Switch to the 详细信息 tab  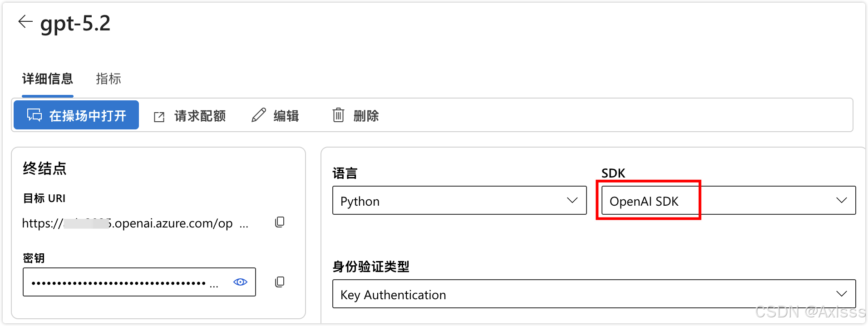[x=48, y=79]
